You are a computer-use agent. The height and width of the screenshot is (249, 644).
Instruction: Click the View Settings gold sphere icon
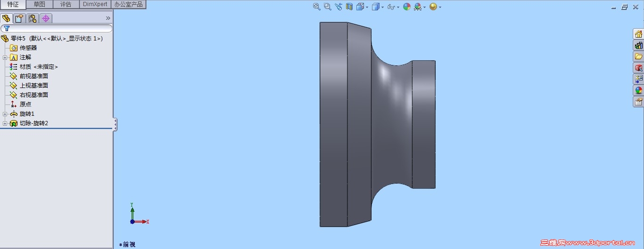[x=433, y=7]
